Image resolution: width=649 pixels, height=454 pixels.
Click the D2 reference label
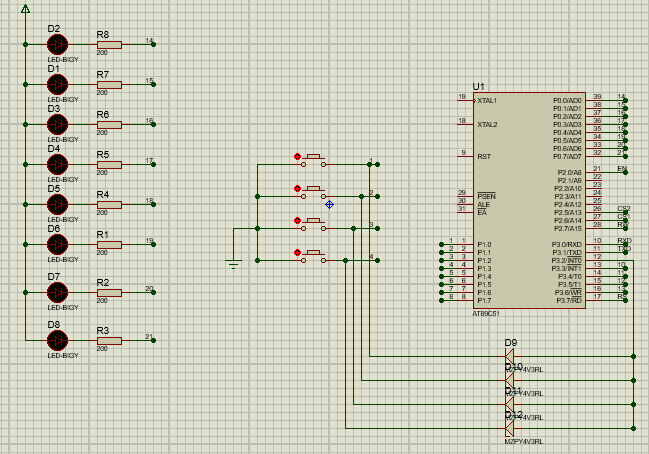54,29
